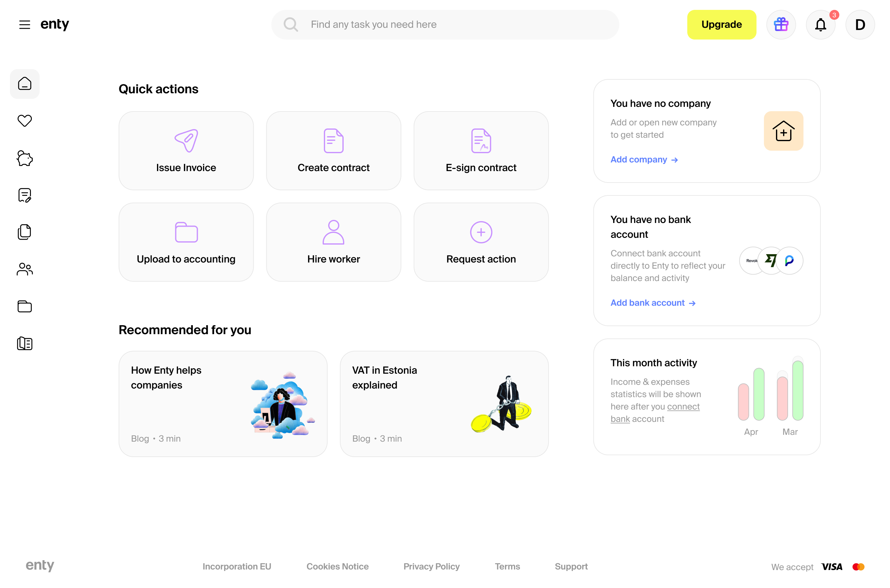Click the Upgrade button
890x588 pixels.
[721, 25]
